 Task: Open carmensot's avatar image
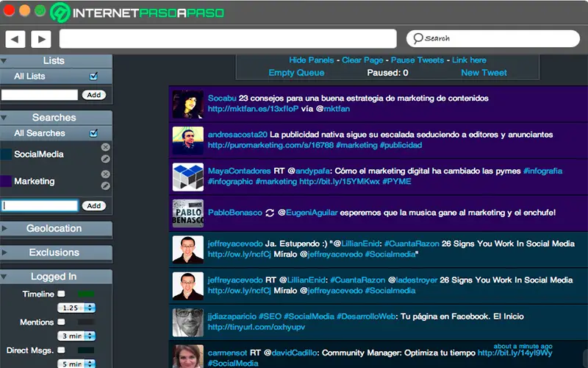click(188, 356)
